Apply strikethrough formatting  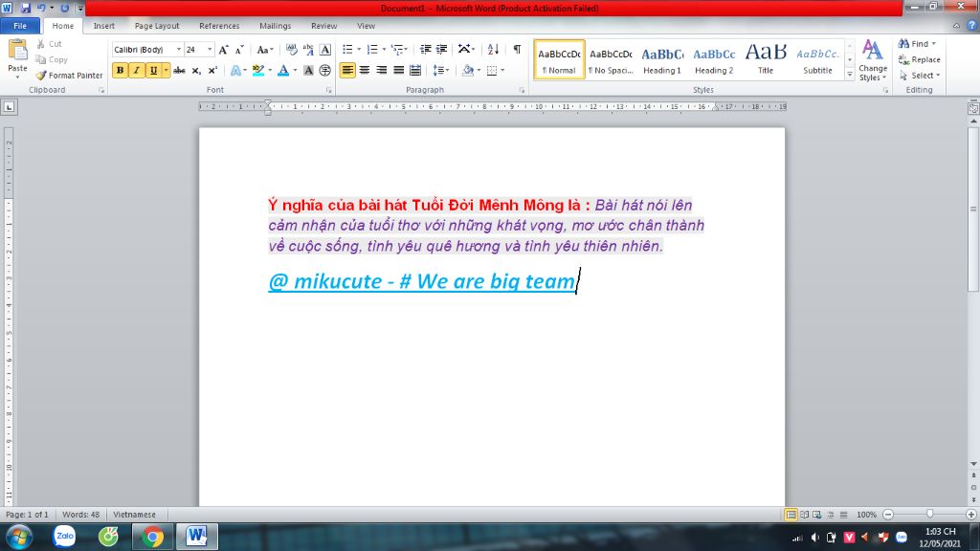tap(179, 70)
